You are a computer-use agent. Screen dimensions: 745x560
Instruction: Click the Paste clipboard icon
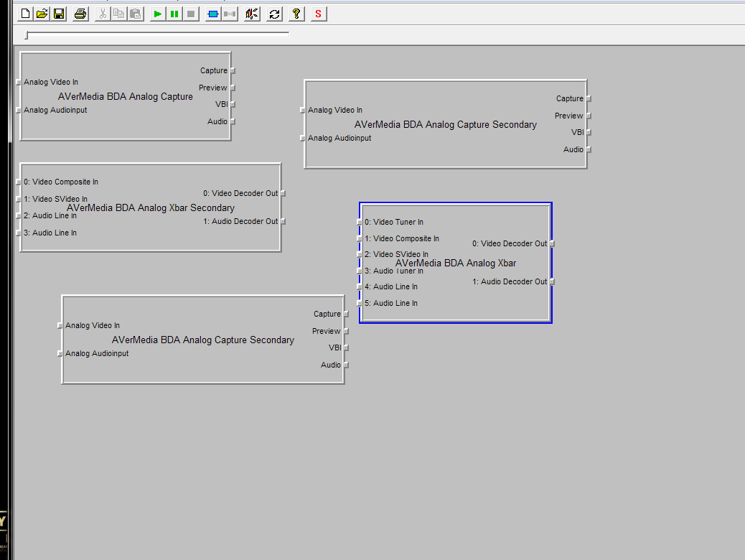(x=136, y=14)
